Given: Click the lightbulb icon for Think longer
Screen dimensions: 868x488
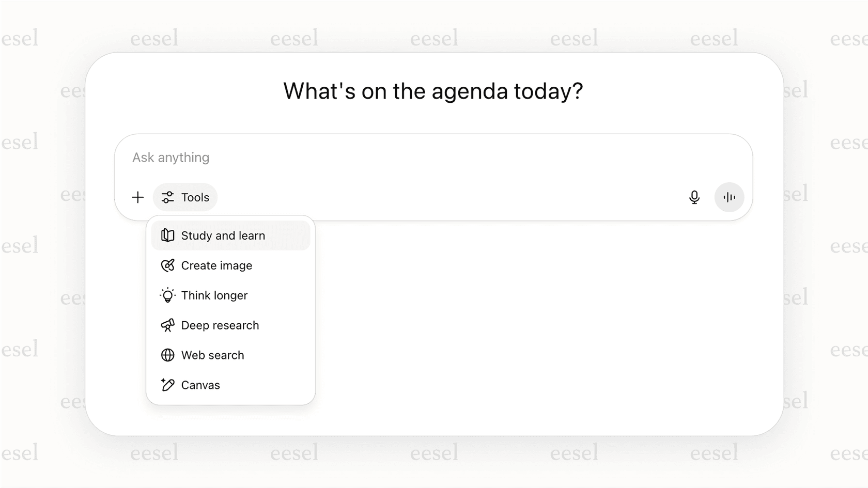Looking at the screenshot, I should [167, 295].
